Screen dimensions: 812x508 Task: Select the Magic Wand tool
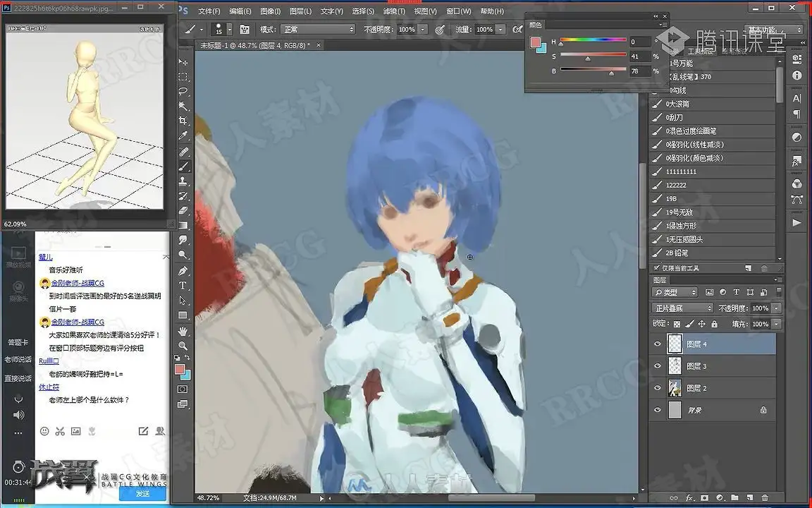click(x=183, y=106)
